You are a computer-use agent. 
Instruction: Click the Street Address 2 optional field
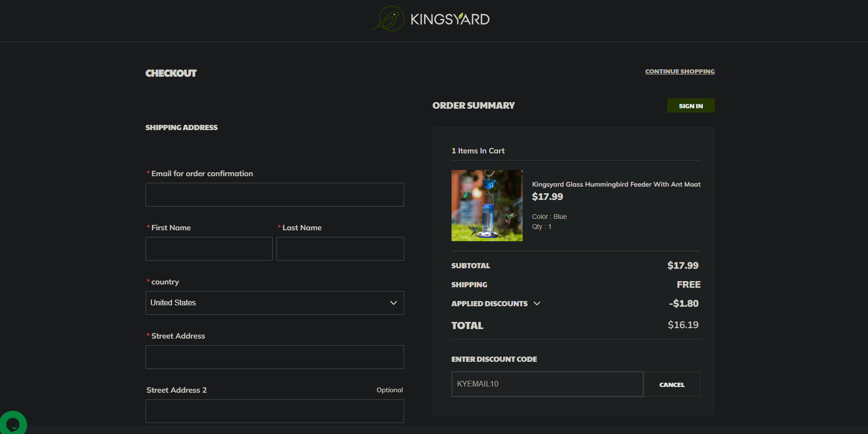coord(275,411)
